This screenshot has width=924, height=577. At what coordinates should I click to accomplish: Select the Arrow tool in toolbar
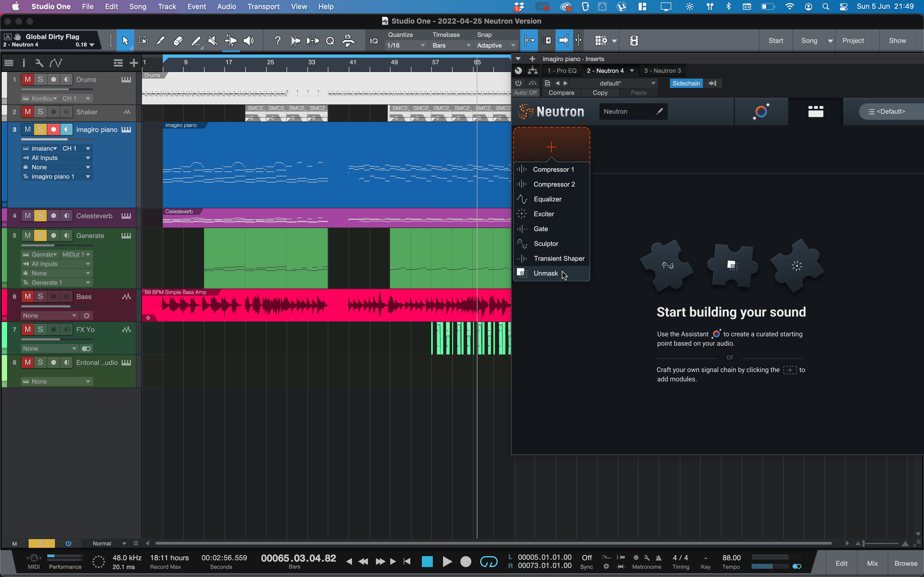tap(125, 40)
